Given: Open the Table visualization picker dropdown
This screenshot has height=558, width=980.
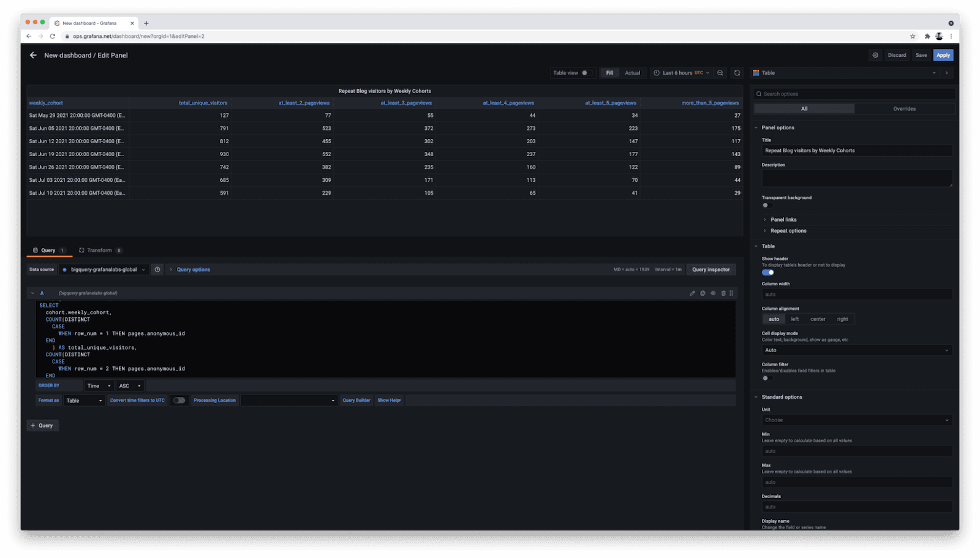Looking at the screenshot, I should [x=843, y=73].
